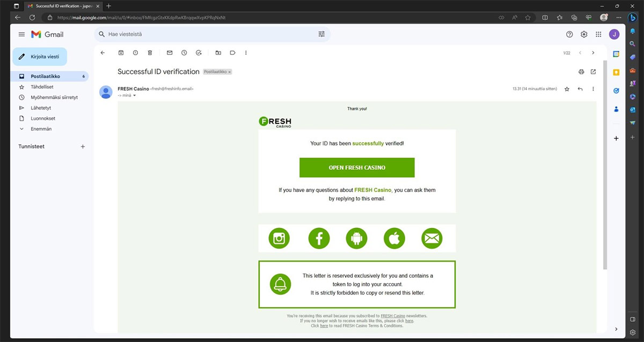The height and width of the screenshot is (342, 644).
Task: Expand recipient details arrow beside minä
Action: point(134,95)
